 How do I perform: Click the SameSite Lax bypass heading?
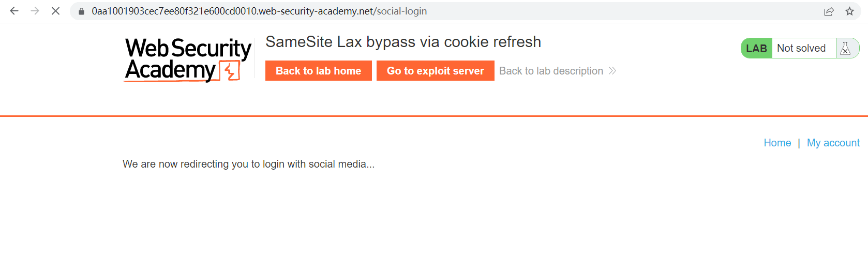click(x=403, y=42)
